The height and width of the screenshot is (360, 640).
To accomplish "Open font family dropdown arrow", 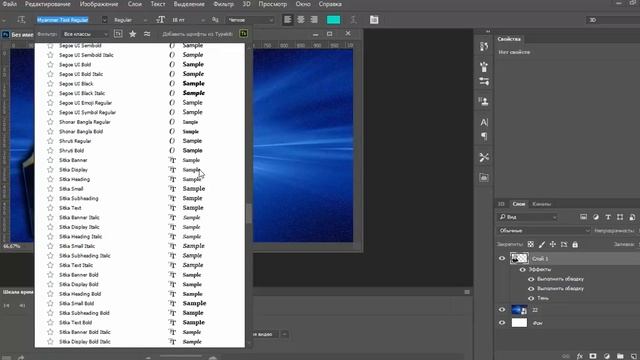I will 104,20.
